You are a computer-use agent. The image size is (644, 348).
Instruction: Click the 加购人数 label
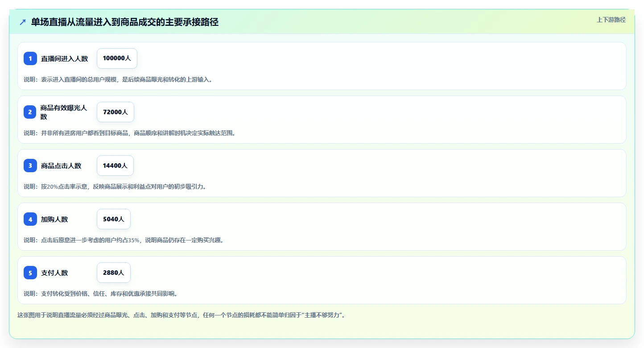(x=54, y=219)
